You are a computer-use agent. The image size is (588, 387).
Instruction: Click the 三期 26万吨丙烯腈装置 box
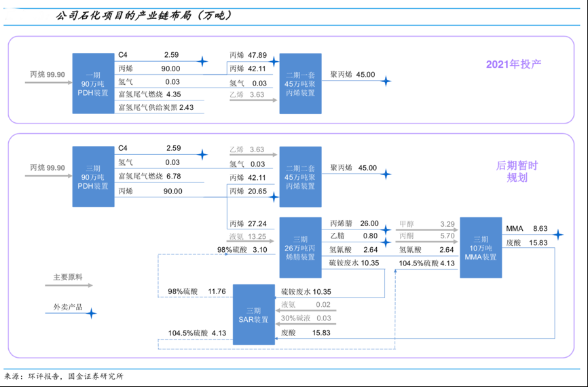(300, 248)
